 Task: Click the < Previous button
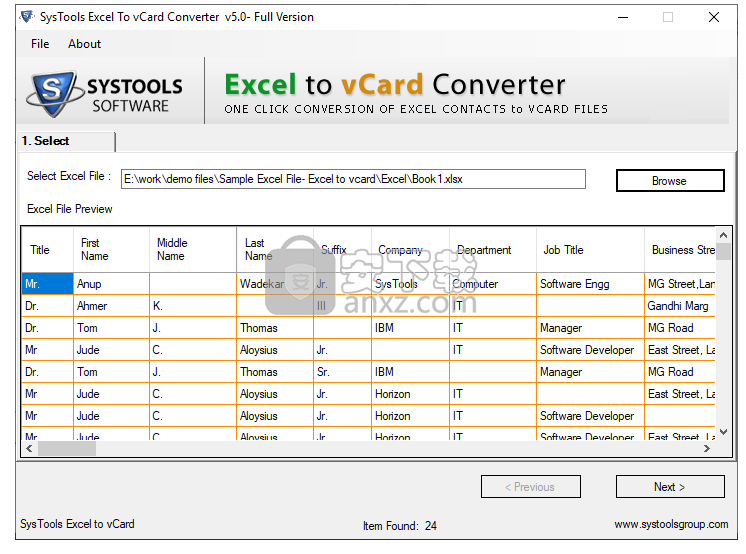(x=530, y=486)
